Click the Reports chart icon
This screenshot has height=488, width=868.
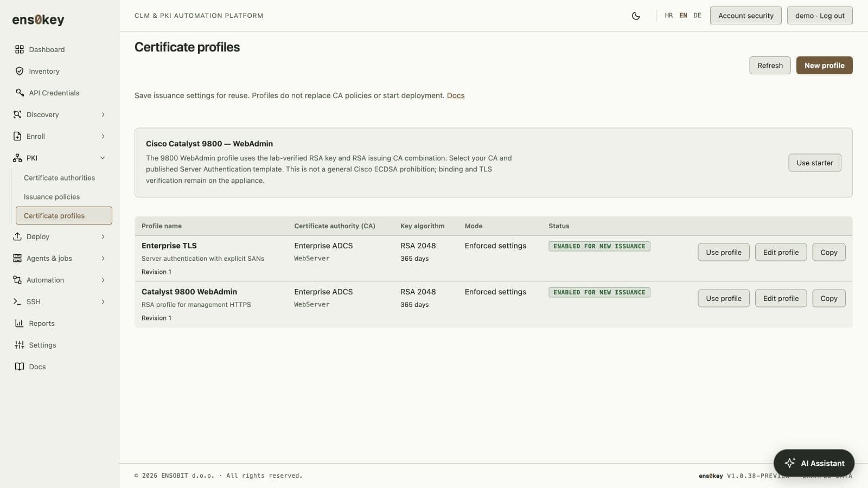(20, 323)
